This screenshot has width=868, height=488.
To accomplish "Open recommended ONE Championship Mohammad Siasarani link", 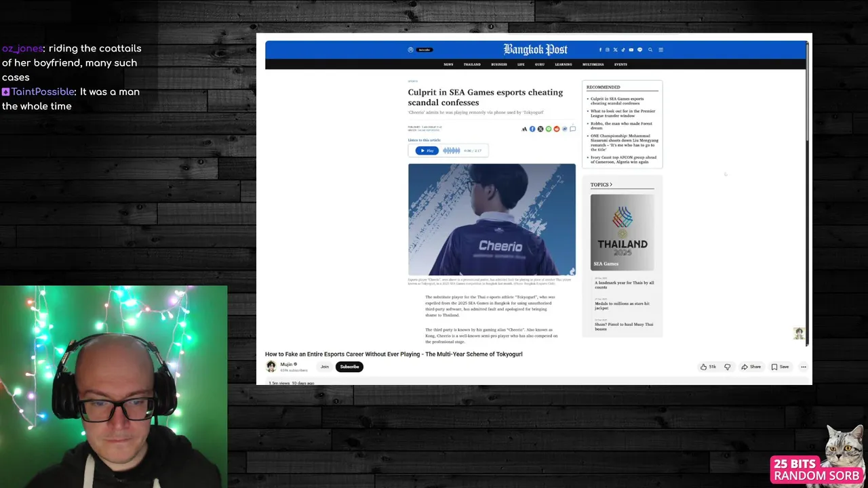I will pos(624,142).
